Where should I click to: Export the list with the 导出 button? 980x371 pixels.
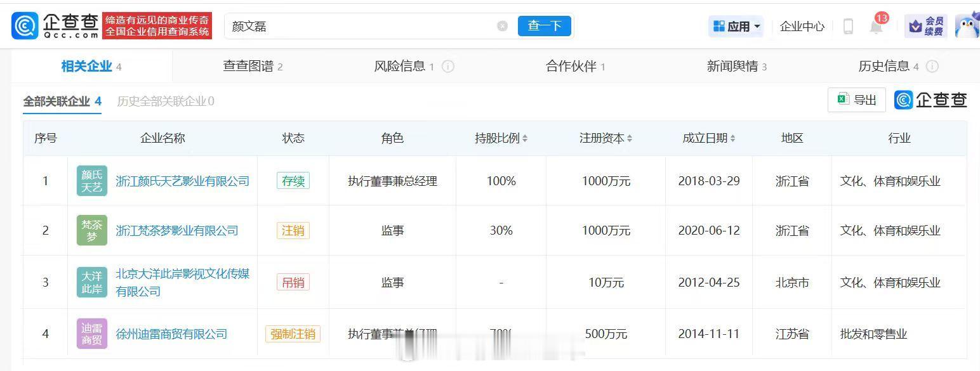857,100
